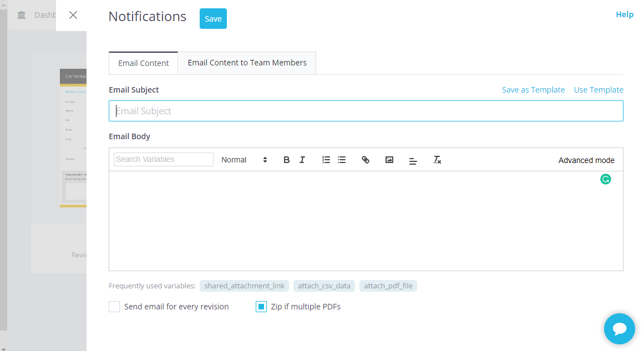The height and width of the screenshot is (351, 644).
Task: Toggle bold formatting in email body toolbar
Action: click(287, 160)
